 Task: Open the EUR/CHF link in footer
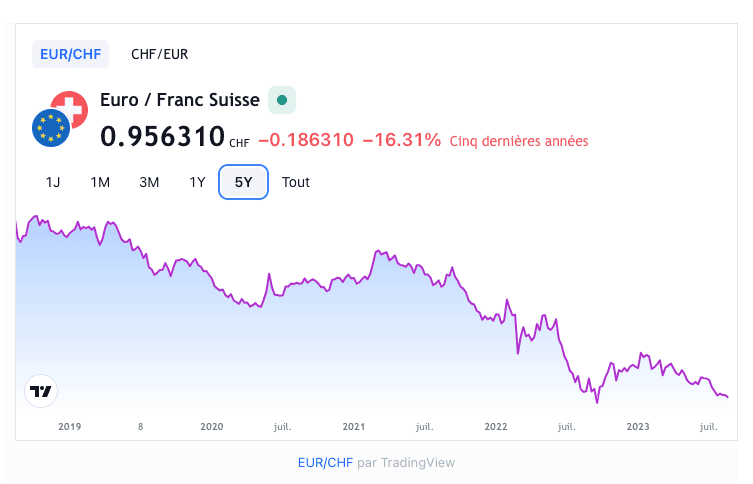click(325, 463)
